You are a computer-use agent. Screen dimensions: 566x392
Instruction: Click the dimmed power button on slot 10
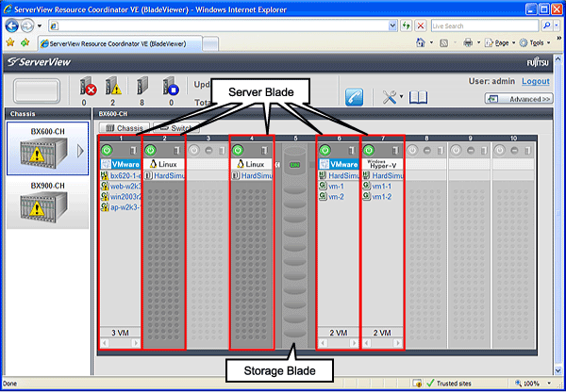pyautogui.click(x=500, y=150)
